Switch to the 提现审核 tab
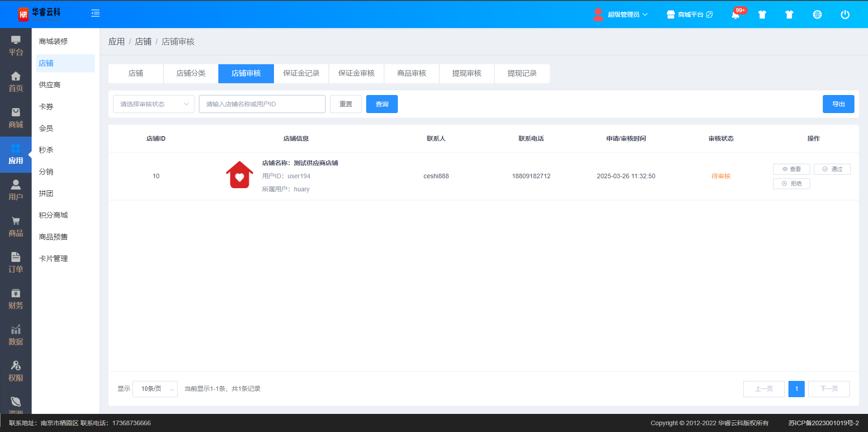The image size is (868, 432). [467, 73]
